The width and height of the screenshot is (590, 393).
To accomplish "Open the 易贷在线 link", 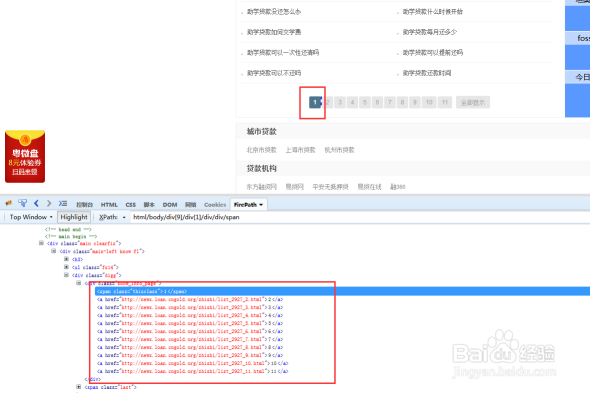I will coord(369,187).
